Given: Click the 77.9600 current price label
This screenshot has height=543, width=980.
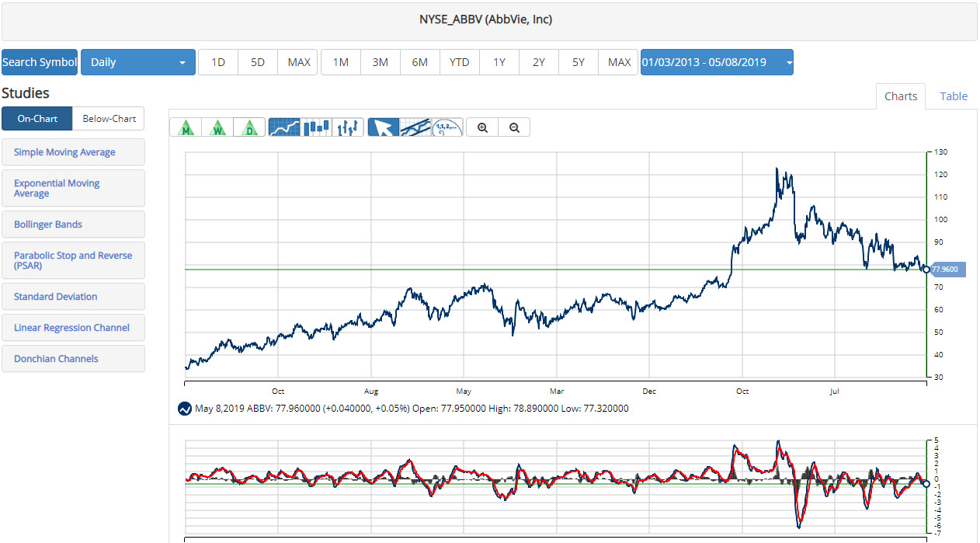Looking at the screenshot, I should click(947, 270).
